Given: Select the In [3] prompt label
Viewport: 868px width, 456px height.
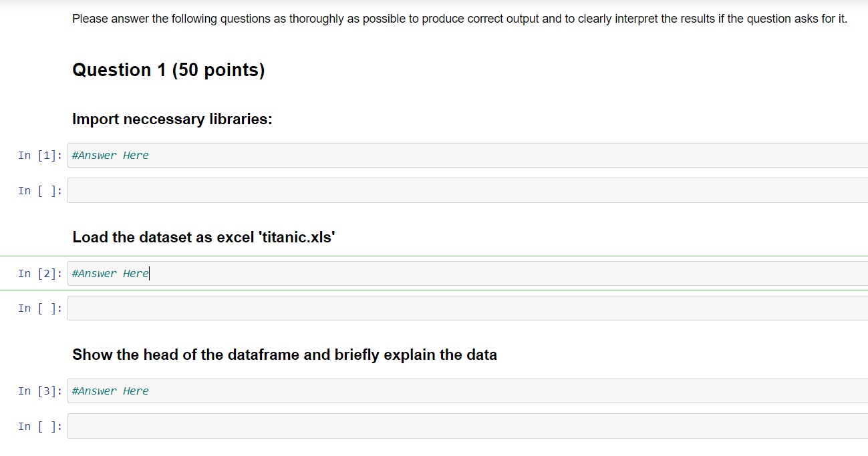Looking at the screenshot, I should click(x=41, y=391).
